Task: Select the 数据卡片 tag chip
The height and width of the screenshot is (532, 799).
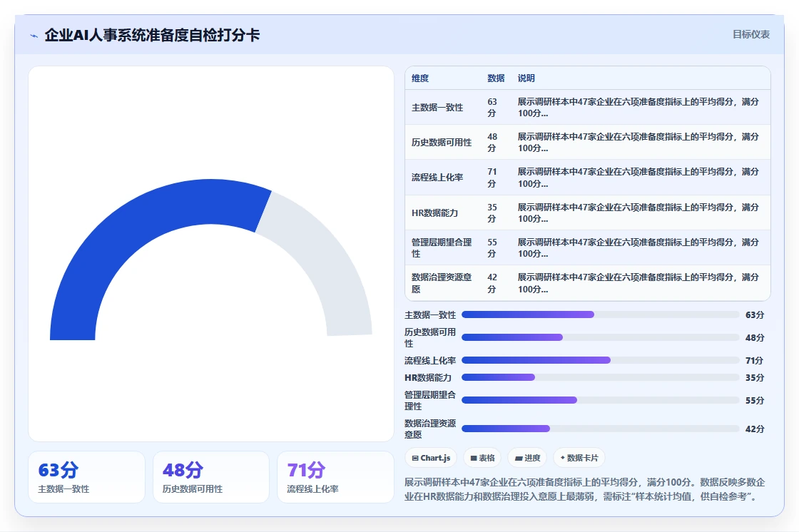Action: pyautogui.click(x=579, y=458)
